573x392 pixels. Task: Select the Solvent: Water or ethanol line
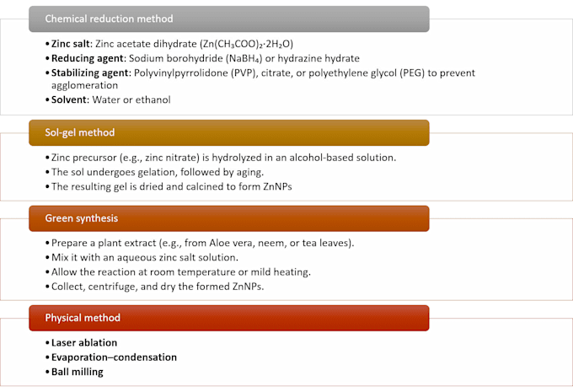coord(108,99)
